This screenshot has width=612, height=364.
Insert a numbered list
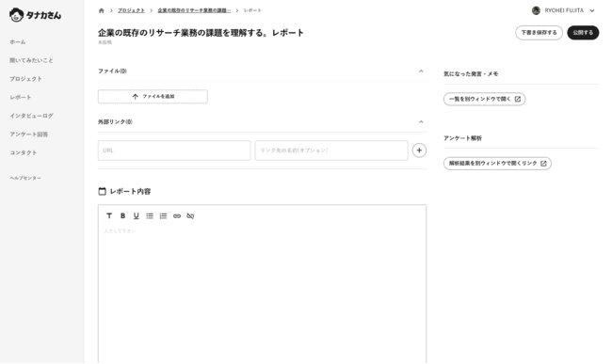click(x=163, y=216)
